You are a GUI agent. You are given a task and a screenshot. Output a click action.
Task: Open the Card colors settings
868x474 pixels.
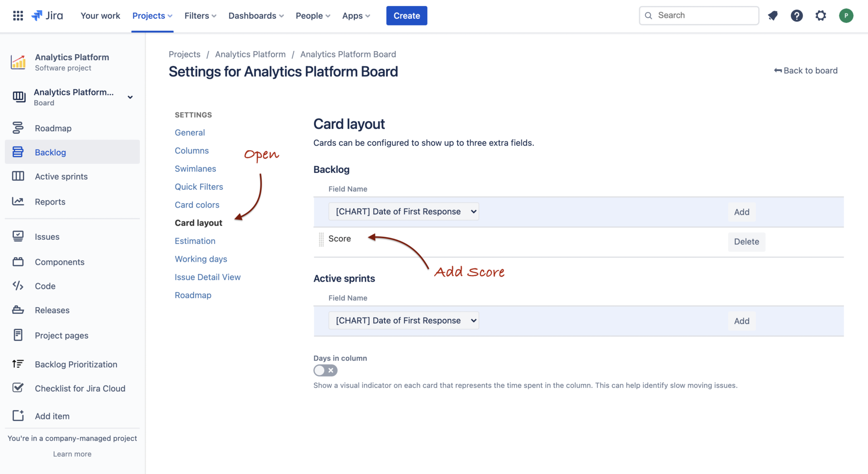tap(197, 205)
